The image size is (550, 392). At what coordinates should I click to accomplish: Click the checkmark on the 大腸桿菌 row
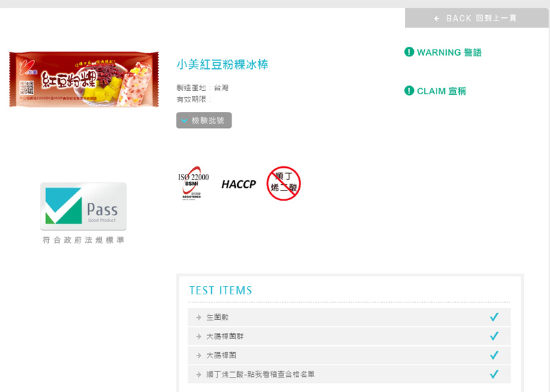[x=494, y=355]
